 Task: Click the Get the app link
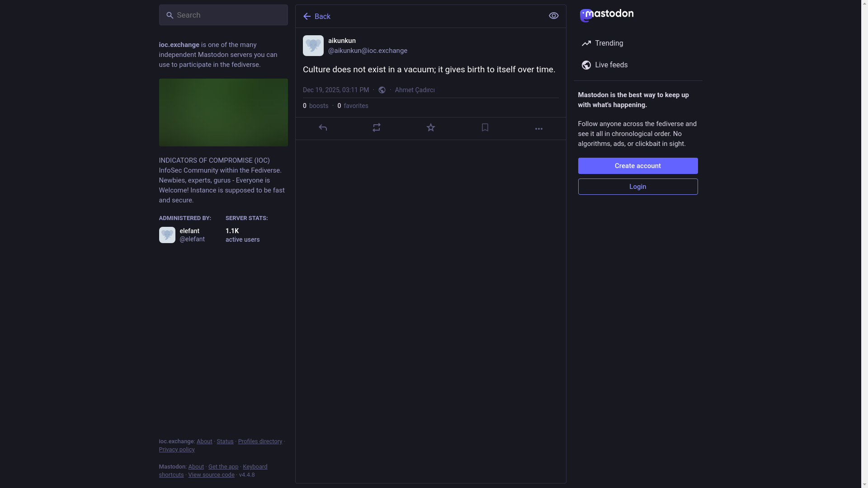click(223, 467)
